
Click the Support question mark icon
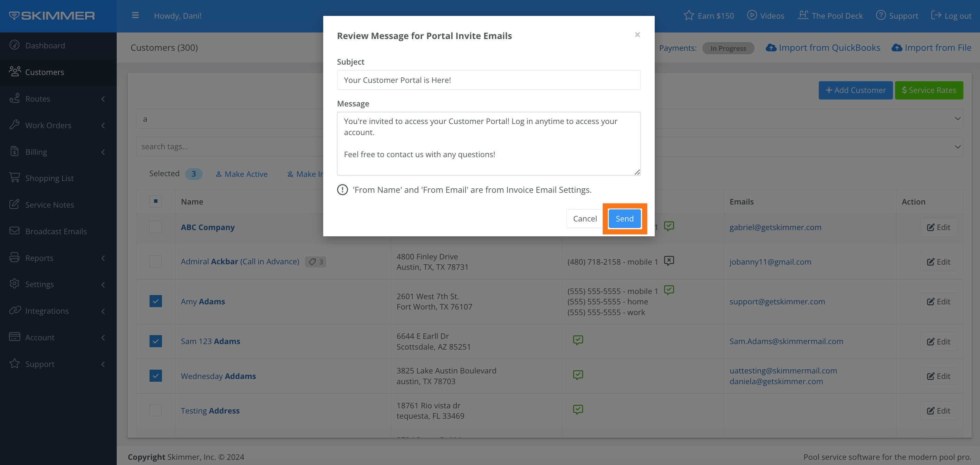[x=880, y=15]
